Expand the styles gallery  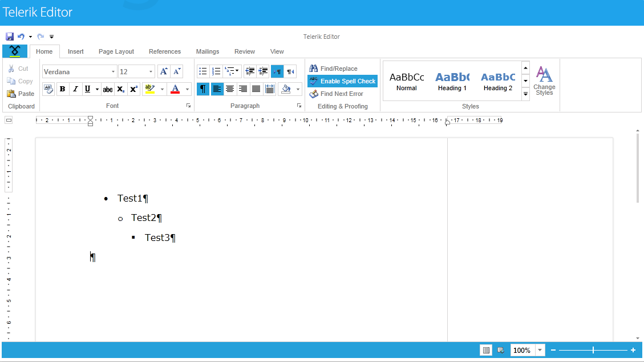(525, 94)
